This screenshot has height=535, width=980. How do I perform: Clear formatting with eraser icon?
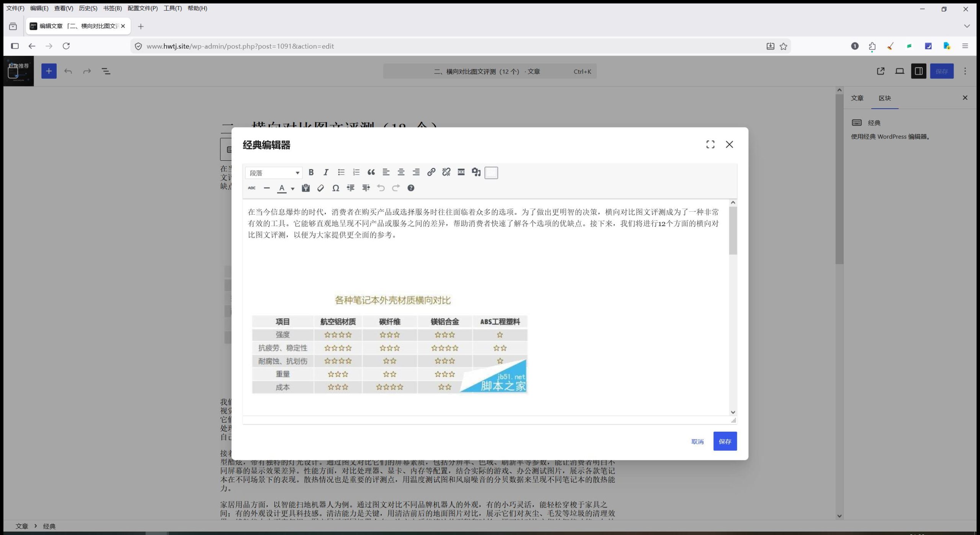(321, 188)
